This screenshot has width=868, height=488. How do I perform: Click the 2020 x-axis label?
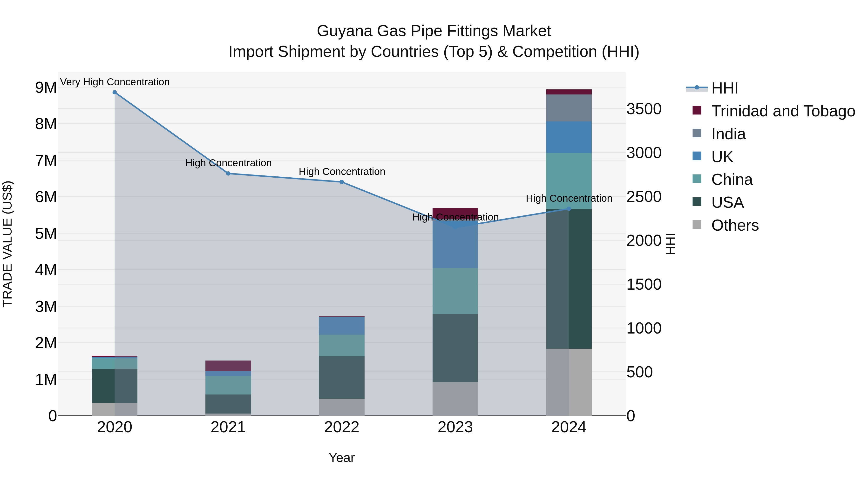(115, 427)
